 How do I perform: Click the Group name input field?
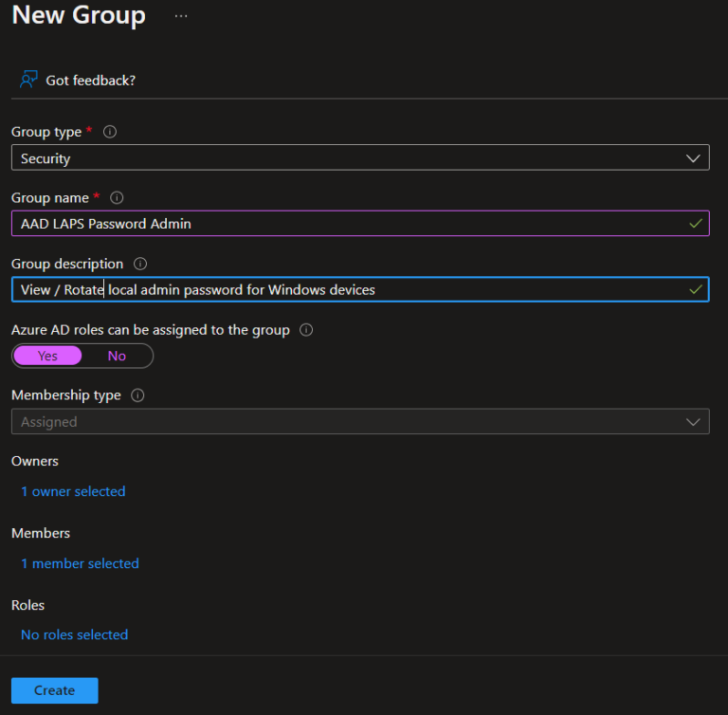(x=360, y=224)
